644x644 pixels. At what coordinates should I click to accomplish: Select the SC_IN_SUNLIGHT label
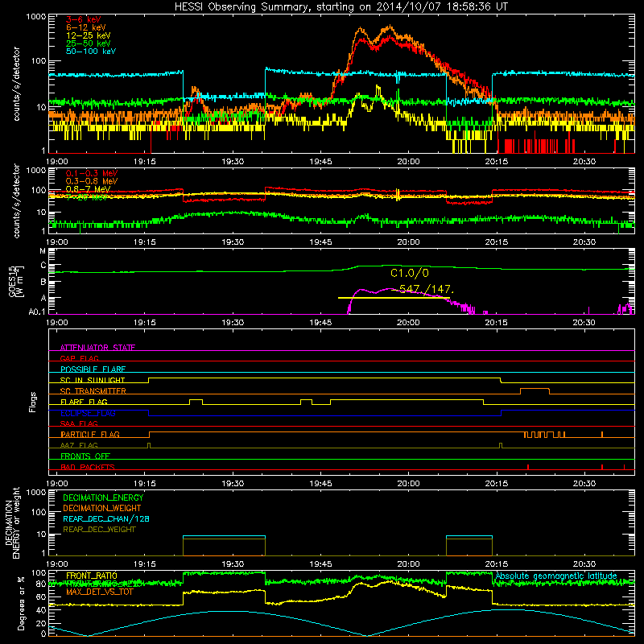tap(93, 380)
